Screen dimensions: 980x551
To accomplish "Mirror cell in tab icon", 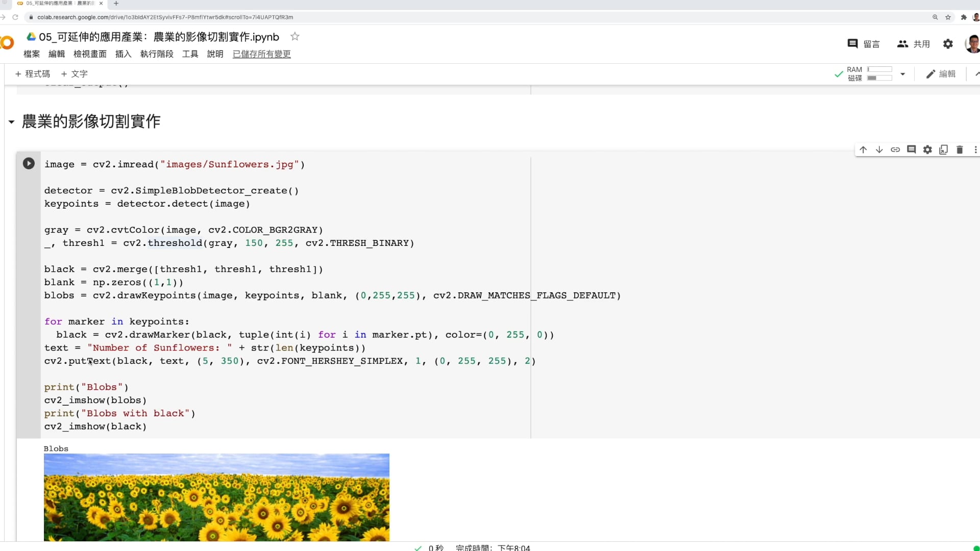I will (x=943, y=149).
